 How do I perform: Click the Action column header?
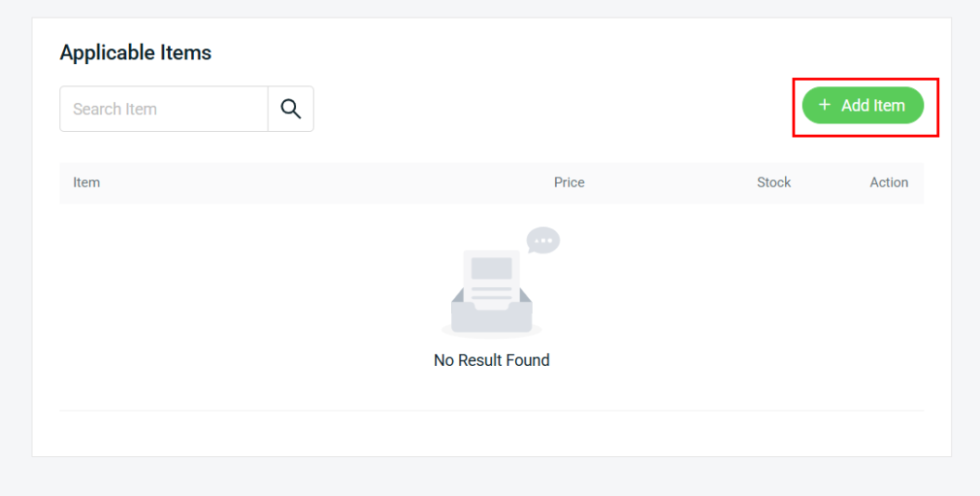click(888, 182)
